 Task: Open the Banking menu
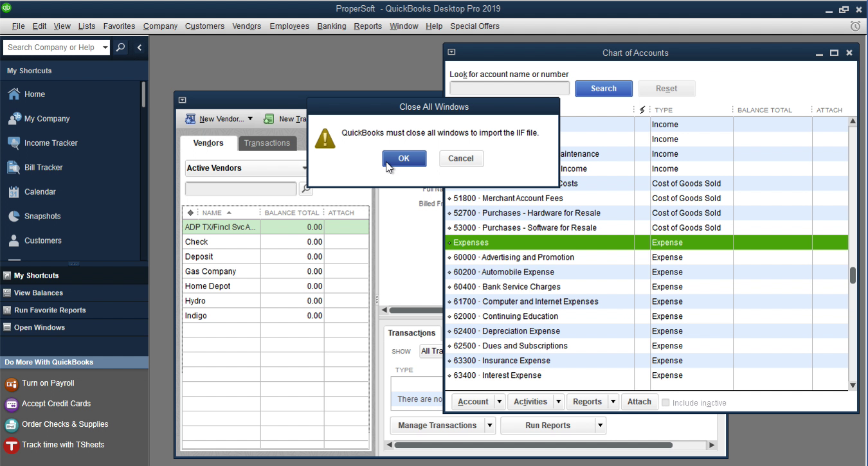click(x=332, y=26)
